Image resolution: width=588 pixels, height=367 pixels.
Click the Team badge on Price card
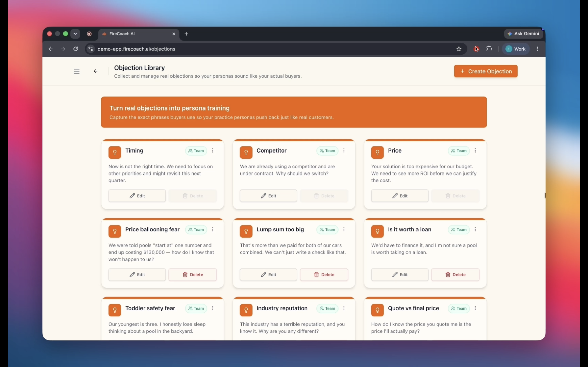(459, 151)
